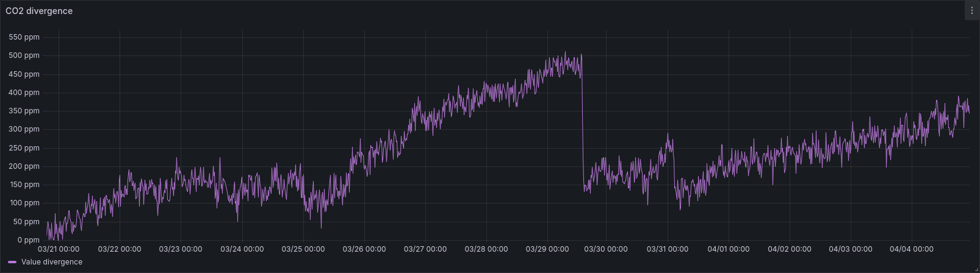Click the small spike at 03/31 00:00
Image resolution: width=980 pixels, height=273 pixels.
point(668,135)
